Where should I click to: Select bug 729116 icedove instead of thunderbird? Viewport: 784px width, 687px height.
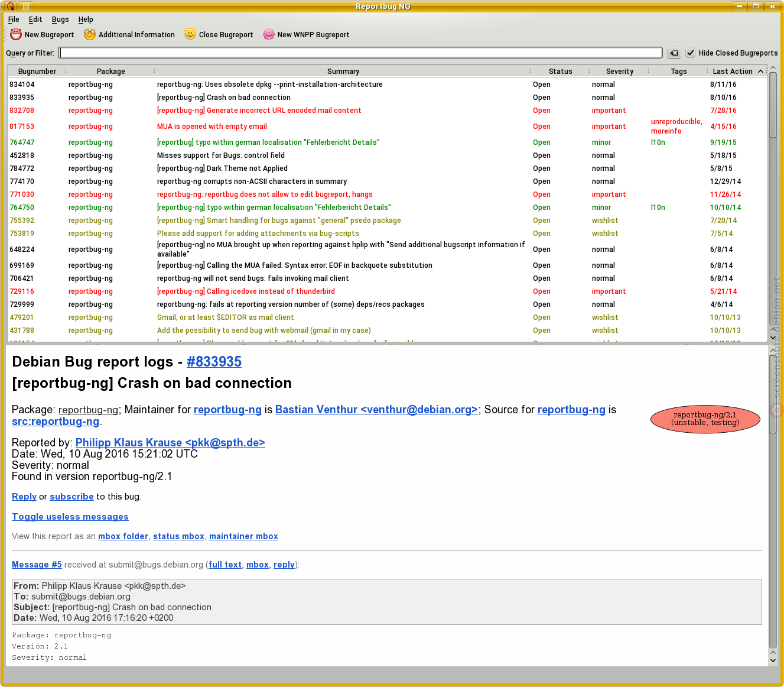[x=387, y=291]
